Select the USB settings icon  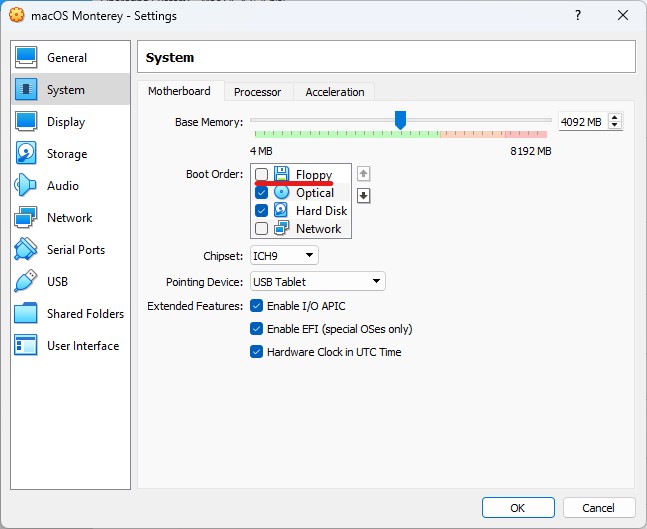point(27,282)
